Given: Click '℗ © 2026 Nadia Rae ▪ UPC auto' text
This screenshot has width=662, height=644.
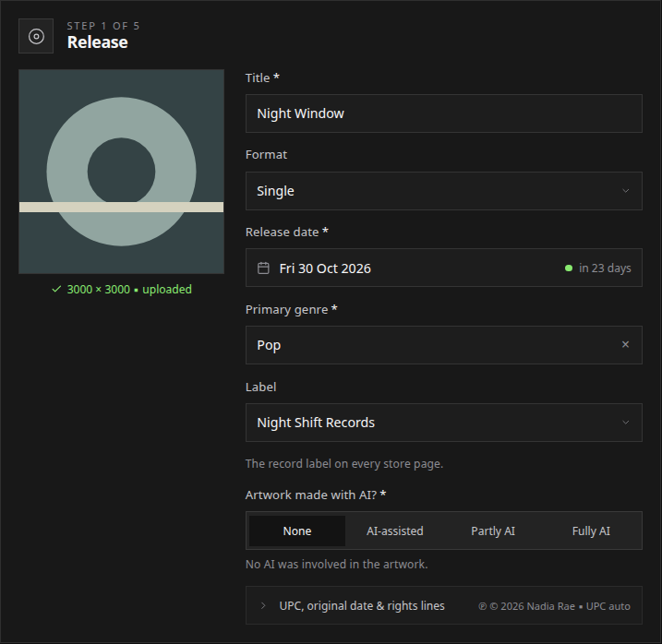Looking at the screenshot, I should 554,606.
